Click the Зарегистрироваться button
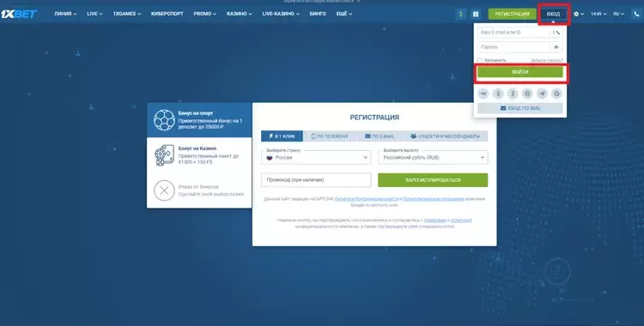The image size is (644, 326). click(x=433, y=180)
